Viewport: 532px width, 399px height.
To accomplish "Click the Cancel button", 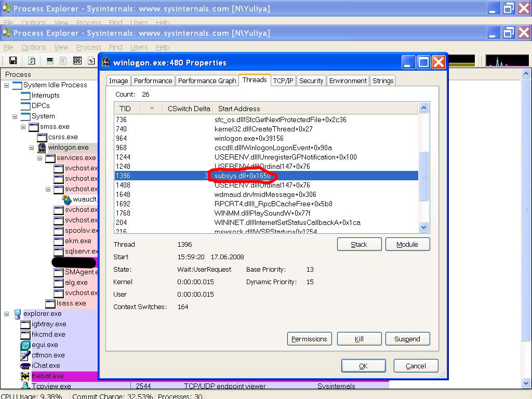I will (x=416, y=366).
